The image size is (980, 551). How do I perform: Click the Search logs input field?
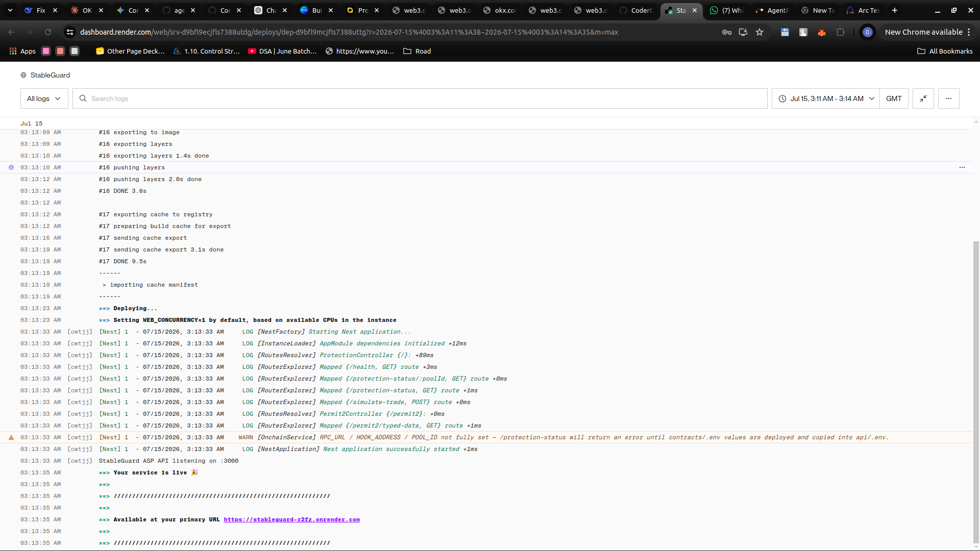point(420,98)
